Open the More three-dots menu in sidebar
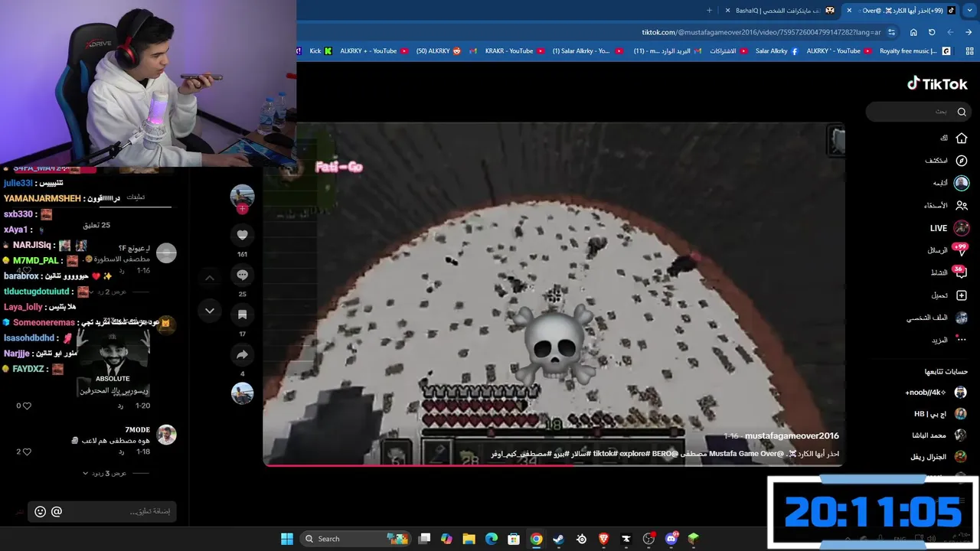 click(x=962, y=340)
